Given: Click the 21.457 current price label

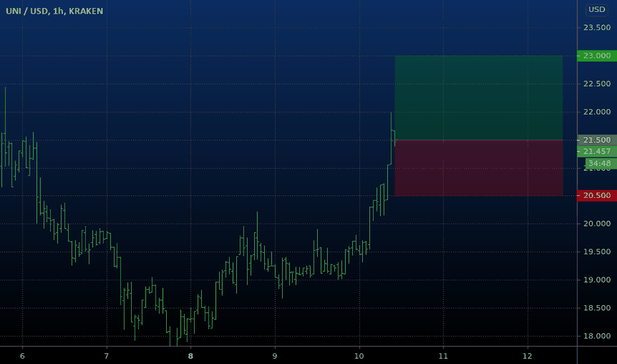Looking at the screenshot, I should (x=596, y=152).
